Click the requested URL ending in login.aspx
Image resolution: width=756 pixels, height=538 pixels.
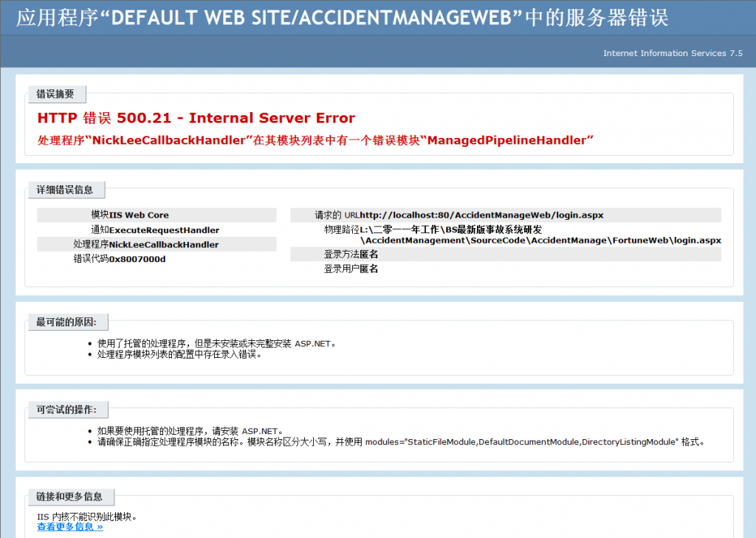(x=481, y=215)
